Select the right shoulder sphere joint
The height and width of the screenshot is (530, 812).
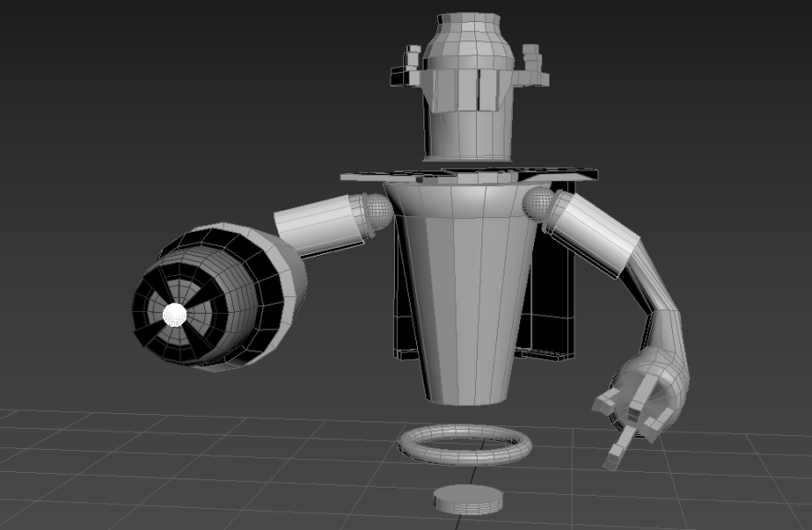[539, 203]
